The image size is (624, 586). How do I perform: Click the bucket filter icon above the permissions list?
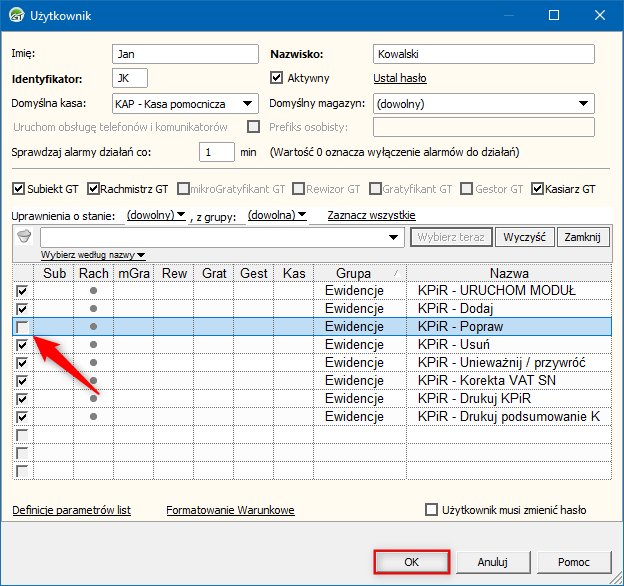(25, 237)
